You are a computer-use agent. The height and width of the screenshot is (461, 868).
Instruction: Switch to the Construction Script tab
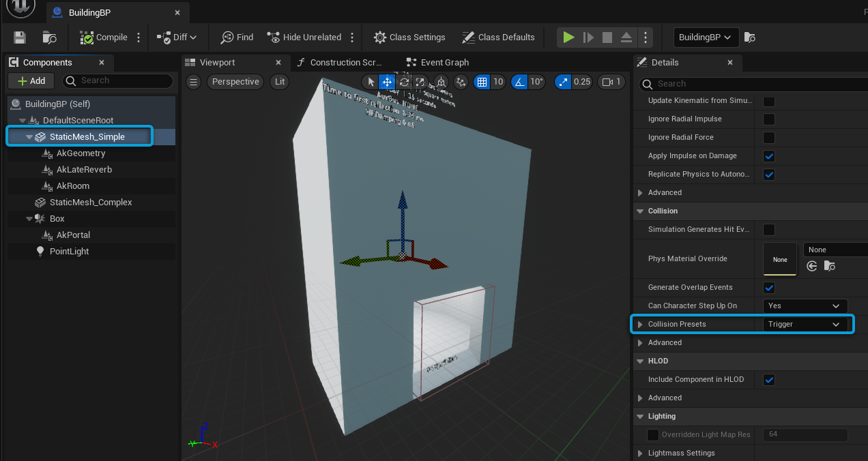(338, 63)
